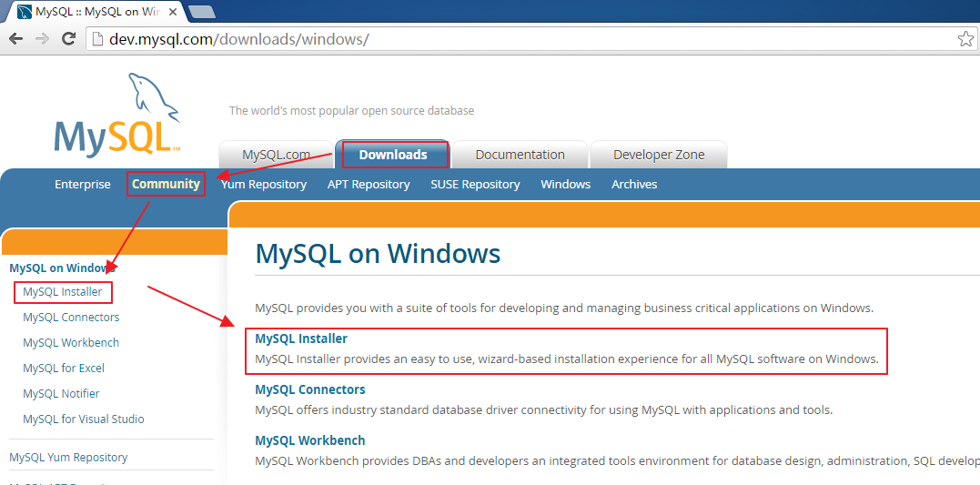
Task: Reload the page with the refresh icon
Action: point(69,39)
